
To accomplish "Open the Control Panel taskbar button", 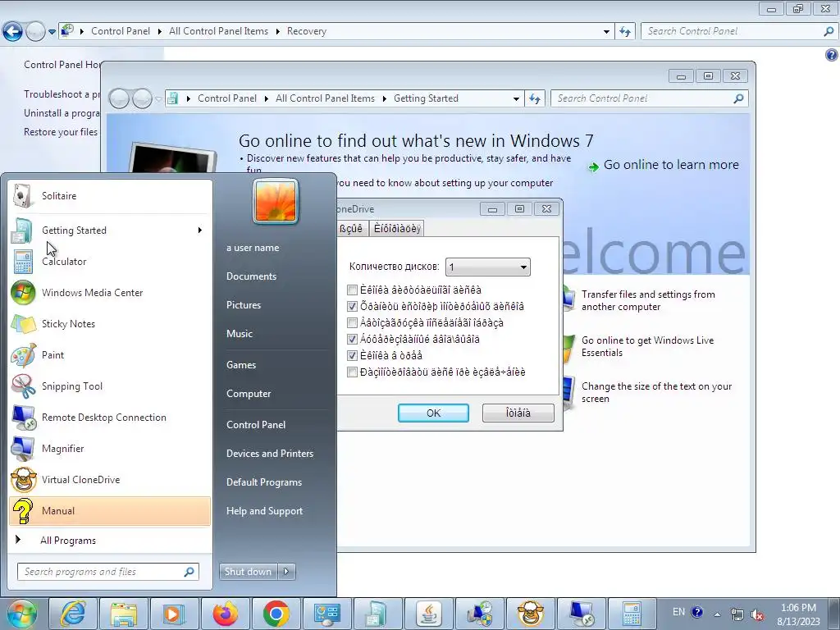I will point(326,614).
